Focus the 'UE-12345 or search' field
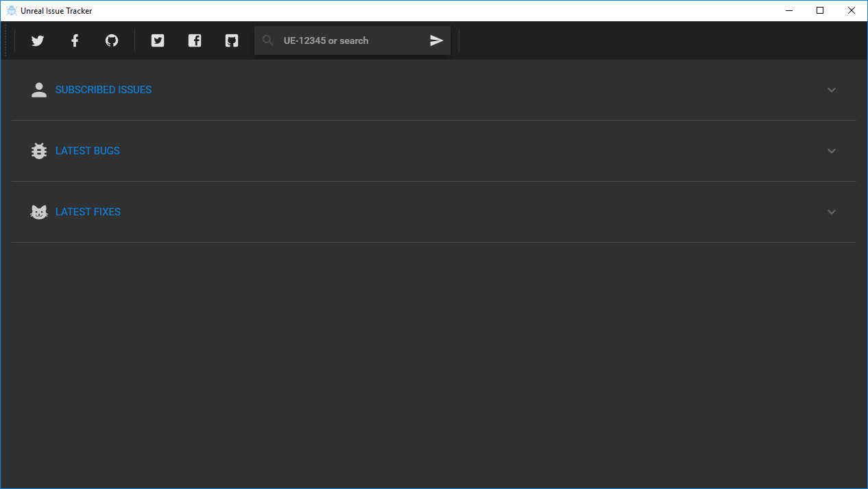Image resolution: width=868 pixels, height=489 pixels. [x=353, y=40]
